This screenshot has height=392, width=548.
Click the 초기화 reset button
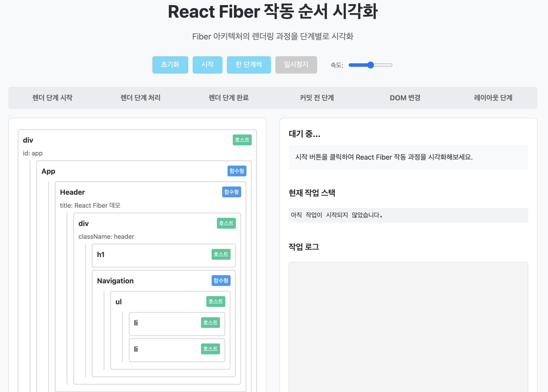point(170,65)
